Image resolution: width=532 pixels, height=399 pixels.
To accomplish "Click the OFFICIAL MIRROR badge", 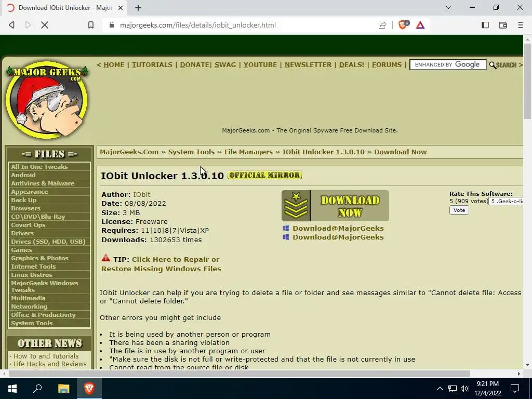I will pos(264,175).
